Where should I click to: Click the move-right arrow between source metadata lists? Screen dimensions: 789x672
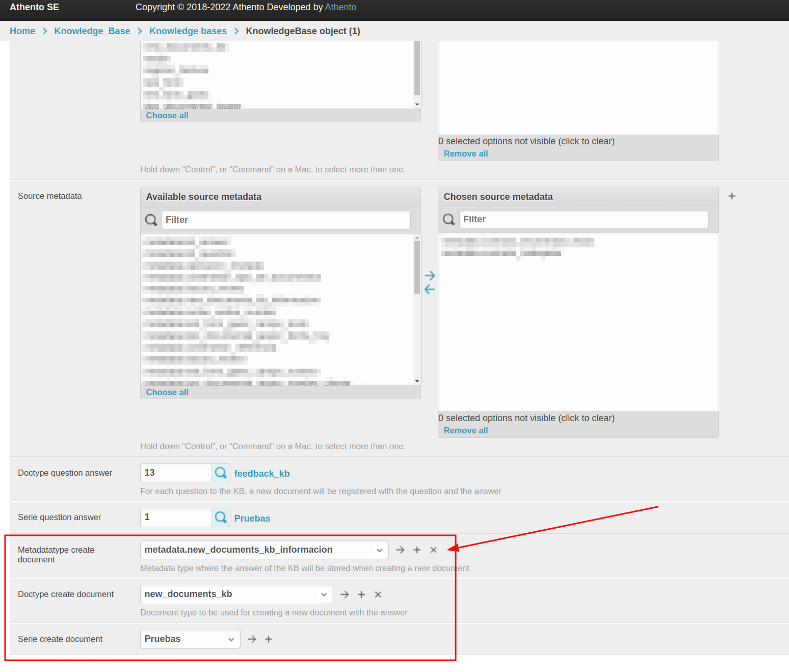point(430,276)
